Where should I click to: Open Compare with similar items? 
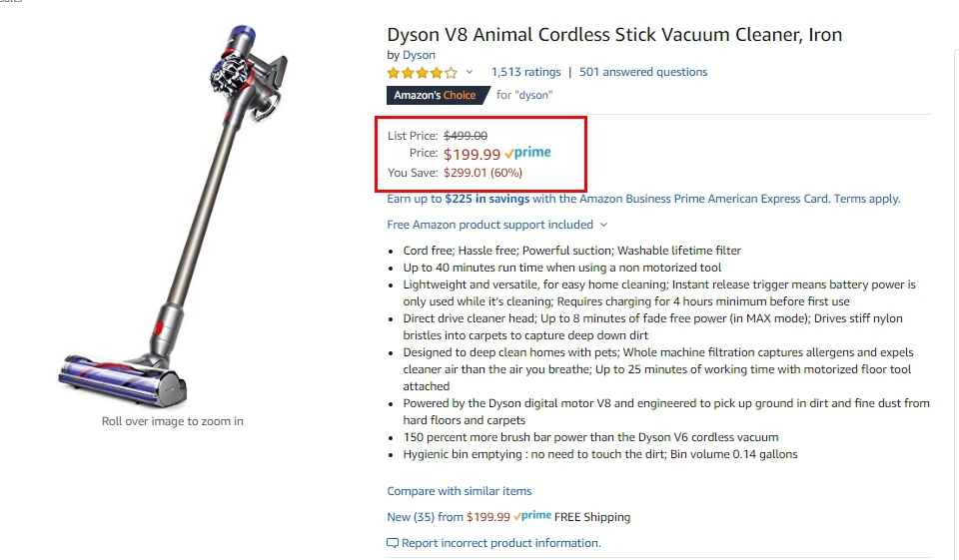pyautogui.click(x=459, y=491)
